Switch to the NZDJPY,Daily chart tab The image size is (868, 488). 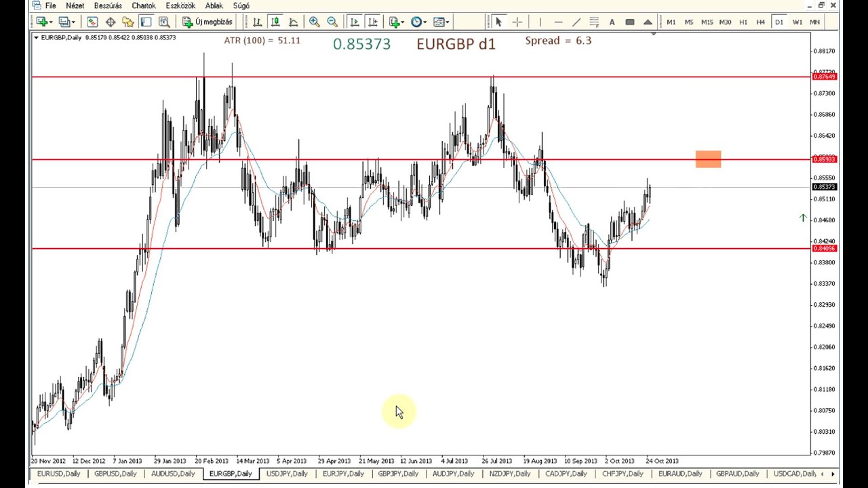click(x=510, y=474)
